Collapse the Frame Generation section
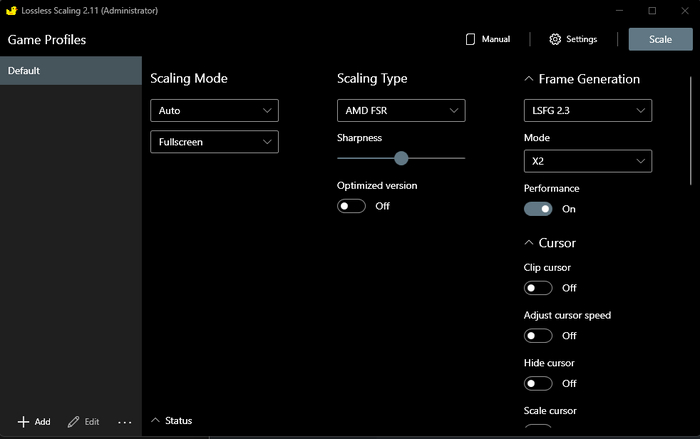 pyautogui.click(x=529, y=79)
